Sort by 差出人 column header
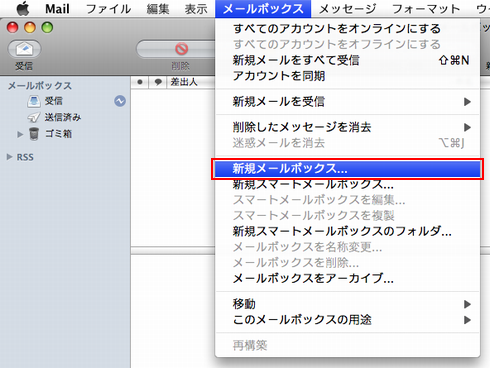Screen dimensions: 490x368 click(184, 82)
